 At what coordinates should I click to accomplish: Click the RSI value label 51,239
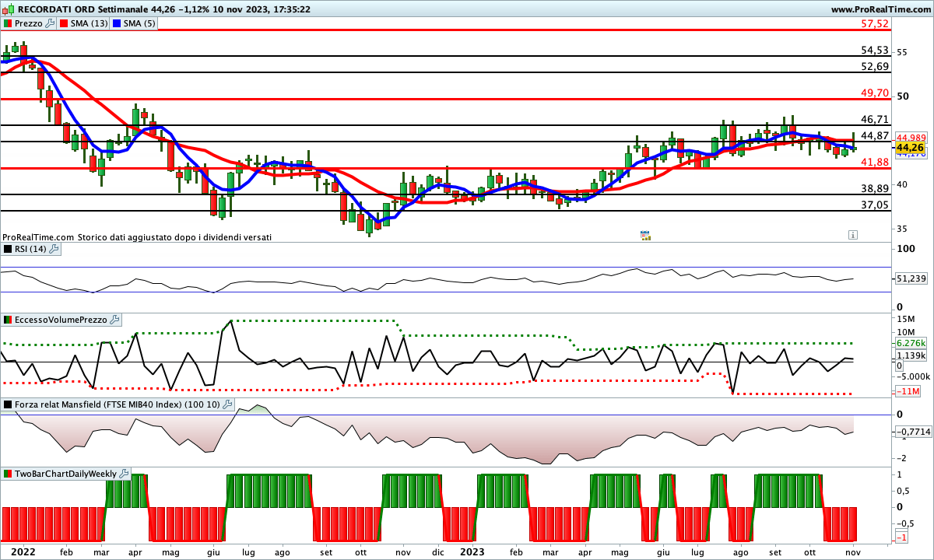[911, 278]
